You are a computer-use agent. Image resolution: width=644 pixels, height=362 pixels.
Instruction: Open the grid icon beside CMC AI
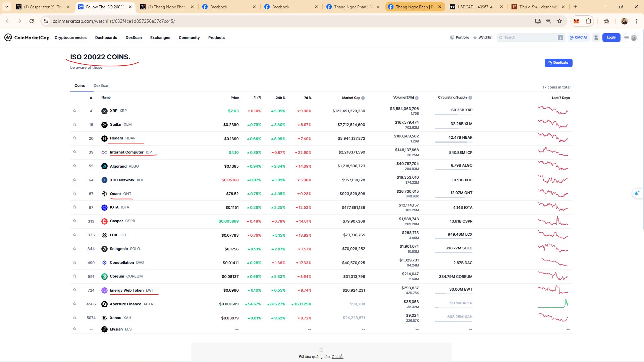pos(596,38)
